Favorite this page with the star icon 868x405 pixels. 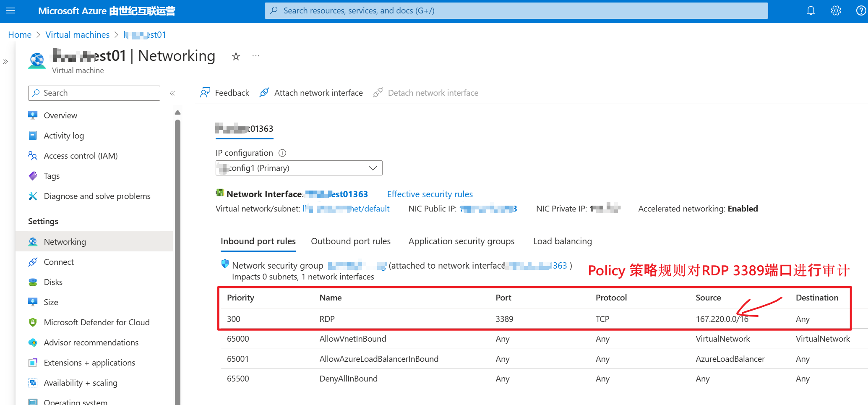(236, 56)
